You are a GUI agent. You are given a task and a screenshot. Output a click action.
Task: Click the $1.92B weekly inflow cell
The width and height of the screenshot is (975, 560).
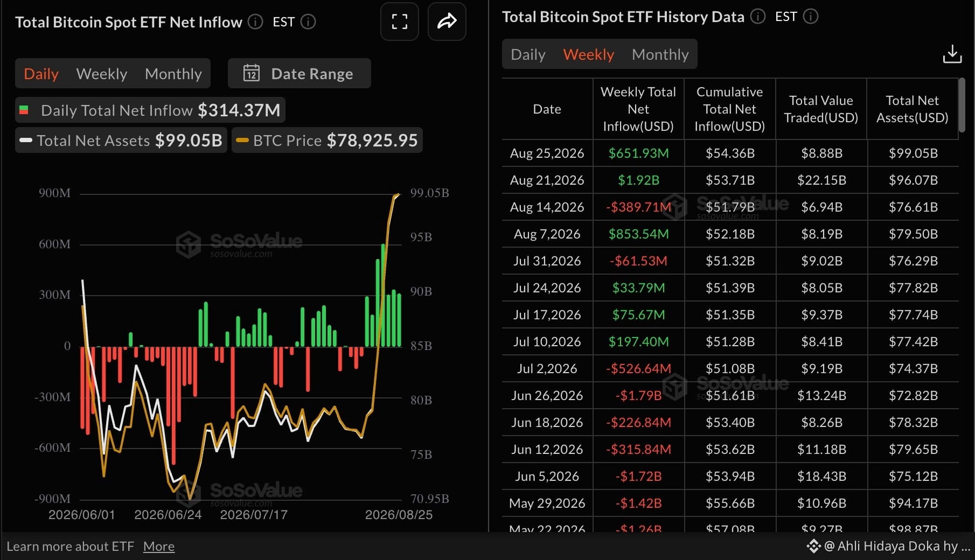(x=638, y=180)
